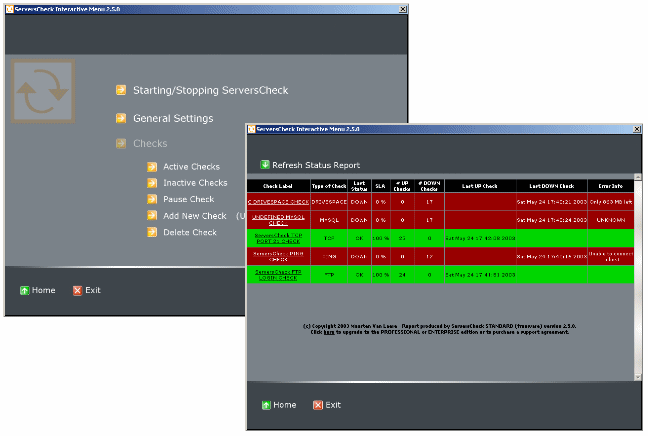Click the title bar app icon of the back menu window
648x436 pixels.
[x=10, y=9]
